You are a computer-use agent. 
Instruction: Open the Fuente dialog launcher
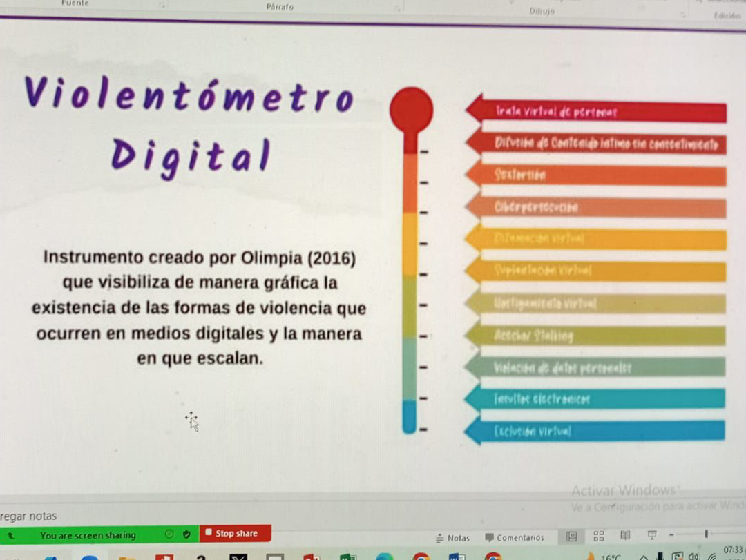coord(162,6)
